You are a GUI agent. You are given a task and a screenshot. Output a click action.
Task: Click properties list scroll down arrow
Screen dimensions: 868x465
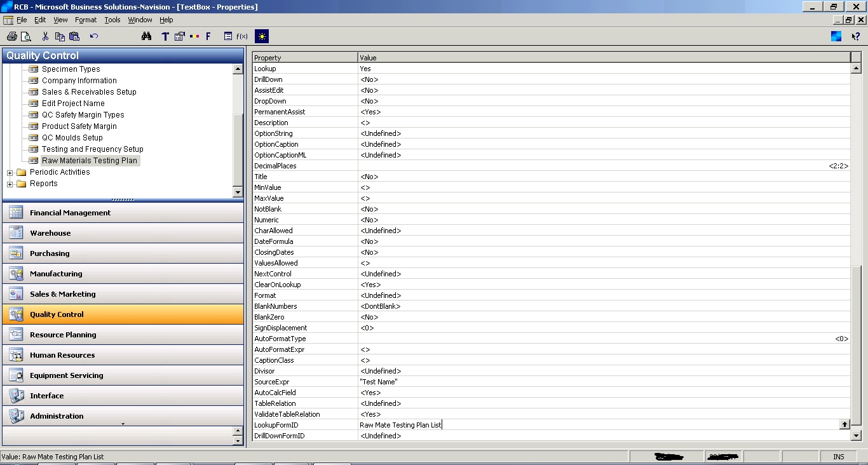coord(856,436)
